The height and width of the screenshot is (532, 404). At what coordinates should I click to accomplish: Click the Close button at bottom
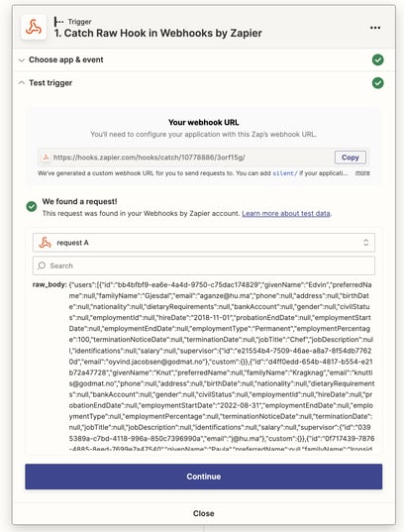click(204, 513)
